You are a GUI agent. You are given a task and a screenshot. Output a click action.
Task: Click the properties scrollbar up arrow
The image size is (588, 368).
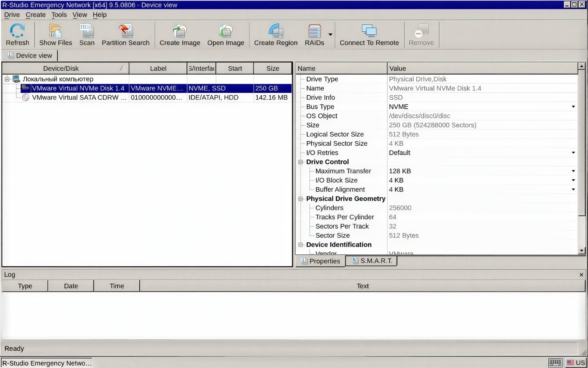(x=581, y=66)
